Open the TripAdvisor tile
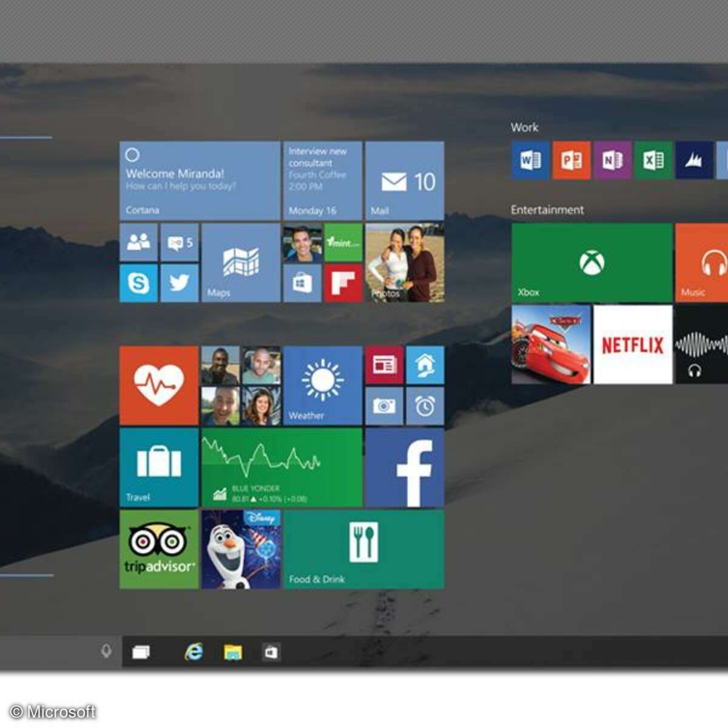The width and height of the screenshot is (728, 728). tap(158, 548)
